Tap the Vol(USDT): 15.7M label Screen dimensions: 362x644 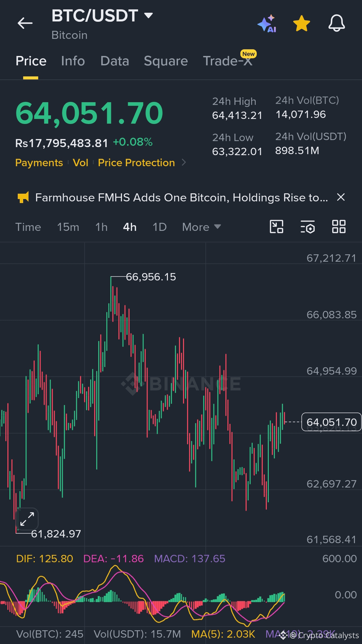(137, 634)
